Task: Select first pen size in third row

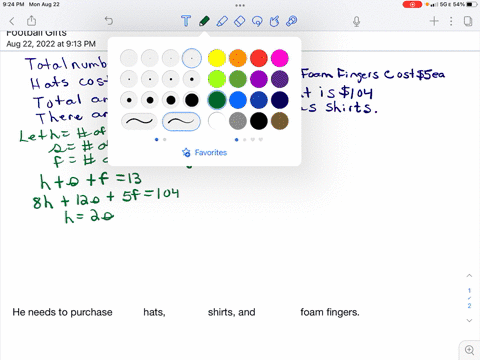Action: 129,100
